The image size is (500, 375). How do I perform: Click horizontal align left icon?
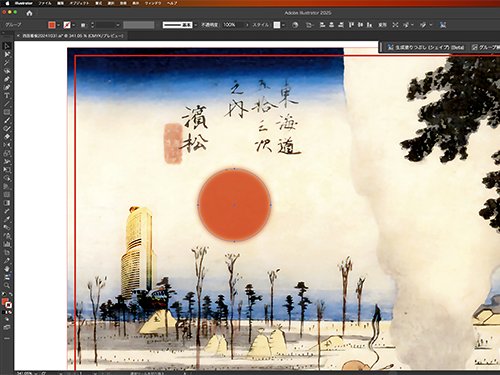[322, 25]
